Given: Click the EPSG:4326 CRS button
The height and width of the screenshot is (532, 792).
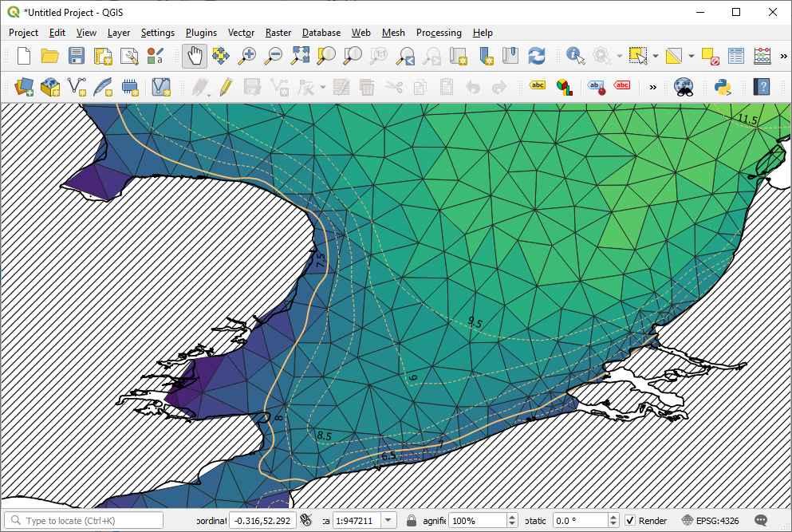Looking at the screenshot, I should pos(712,521).
